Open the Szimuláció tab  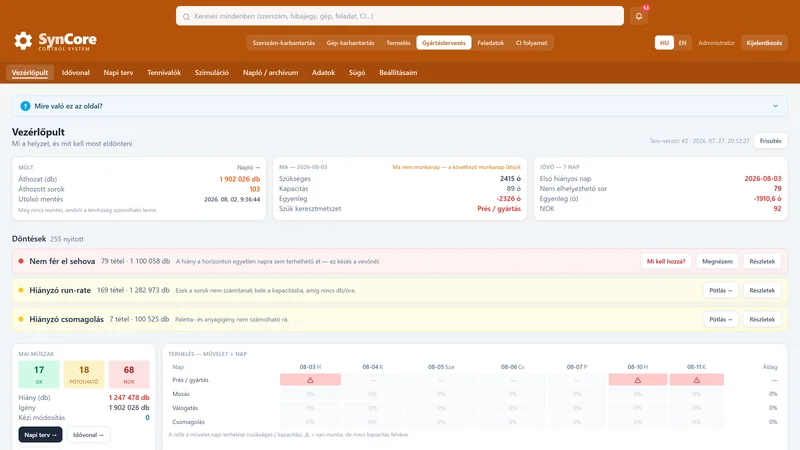pyautogui.click(x=212, y=72)
